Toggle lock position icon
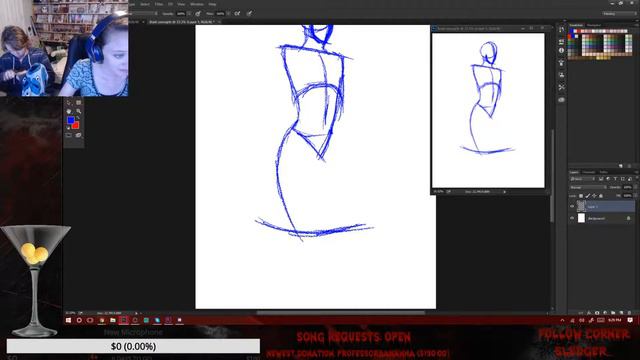The image size is (640, 360). [594, 196]
